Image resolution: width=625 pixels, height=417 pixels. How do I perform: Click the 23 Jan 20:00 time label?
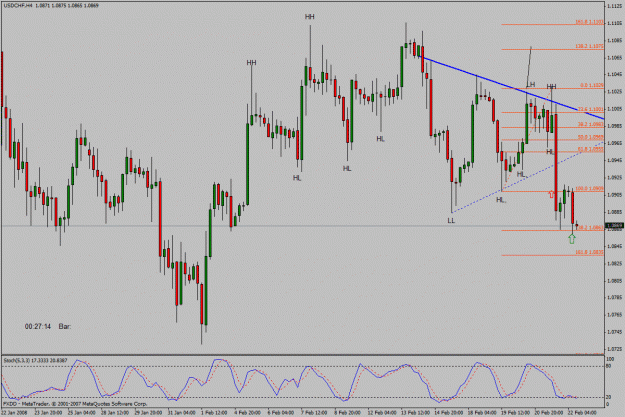click(48, 413)
